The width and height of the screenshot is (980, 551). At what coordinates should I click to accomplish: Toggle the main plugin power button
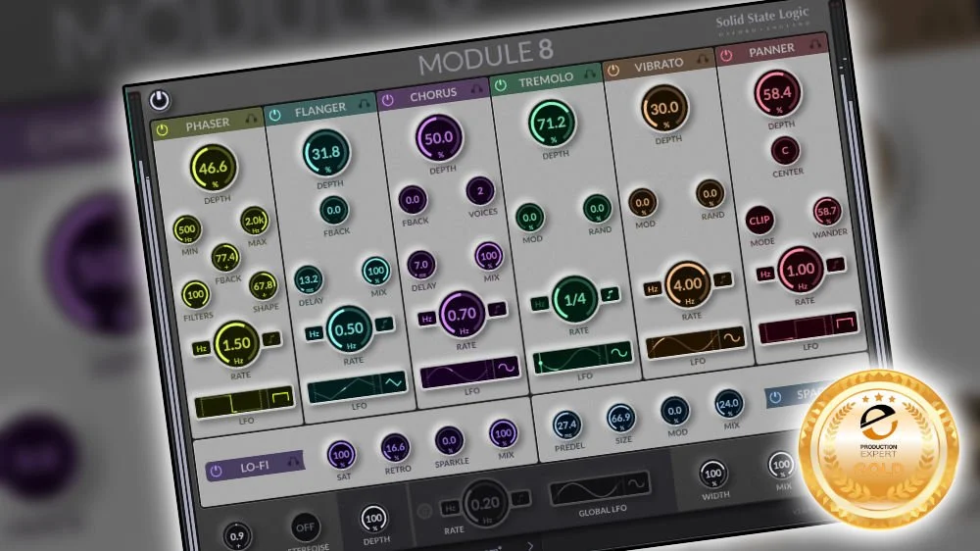(160, 100)
